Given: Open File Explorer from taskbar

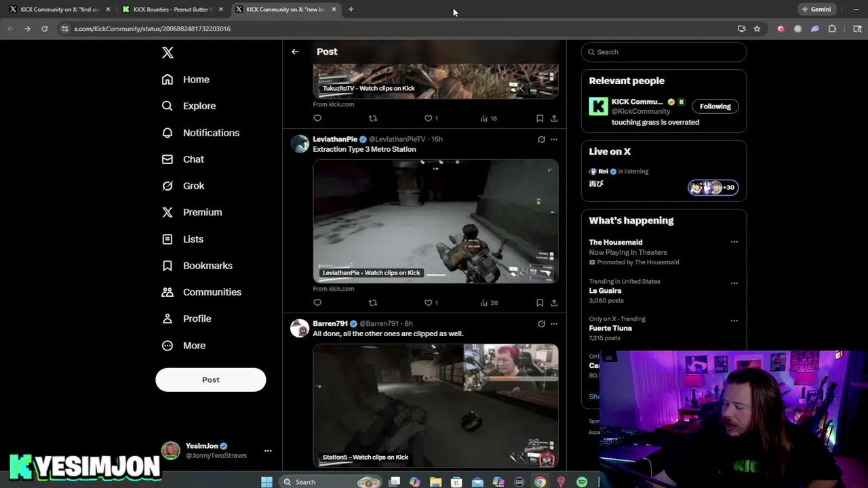Looking at the screenshot, I should (435, 482).
